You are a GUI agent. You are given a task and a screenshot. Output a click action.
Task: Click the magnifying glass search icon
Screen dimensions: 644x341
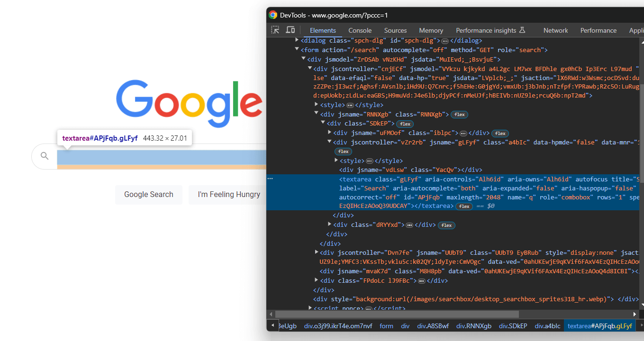click(44, 155)
